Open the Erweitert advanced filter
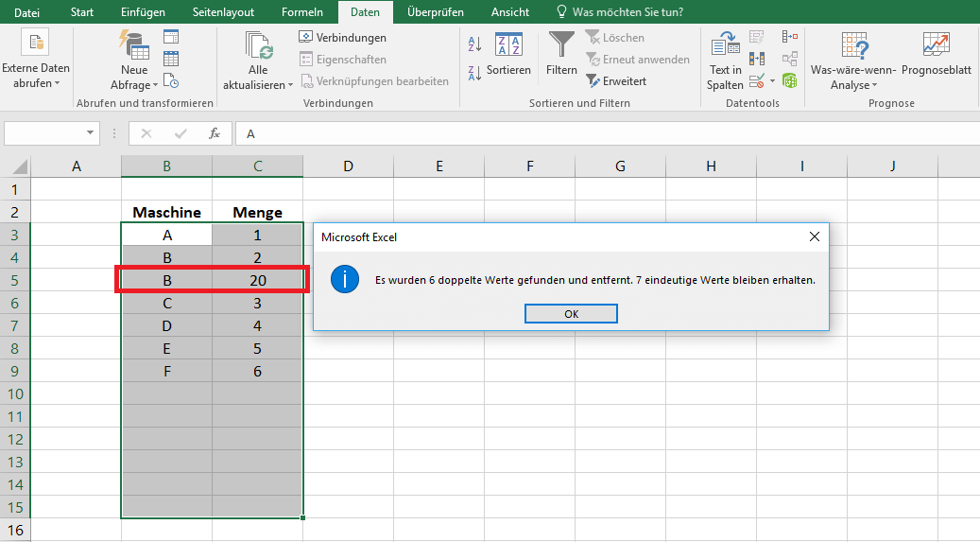Viewport: 980px width, 542px height. click(x=616, y=81)
